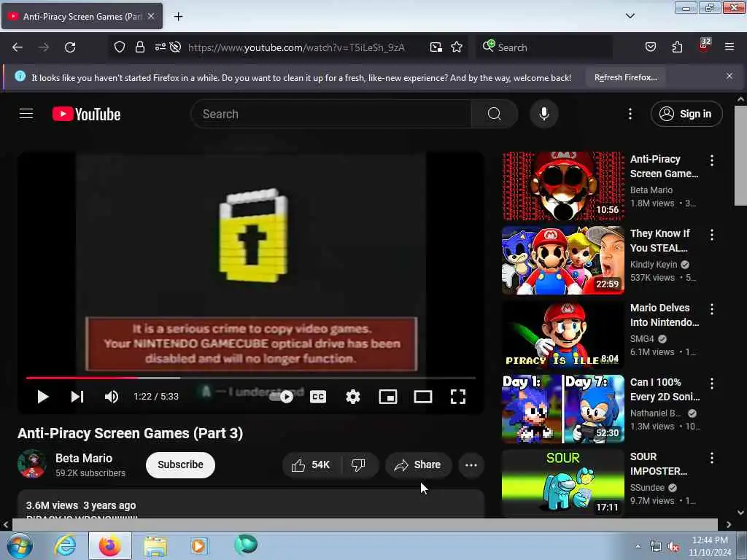Click the YouTube search magnifier button
747x560 pixels.
(494, 114)
